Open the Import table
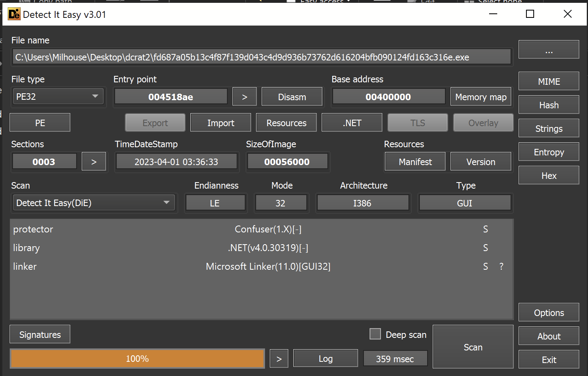 pos(221,123)
